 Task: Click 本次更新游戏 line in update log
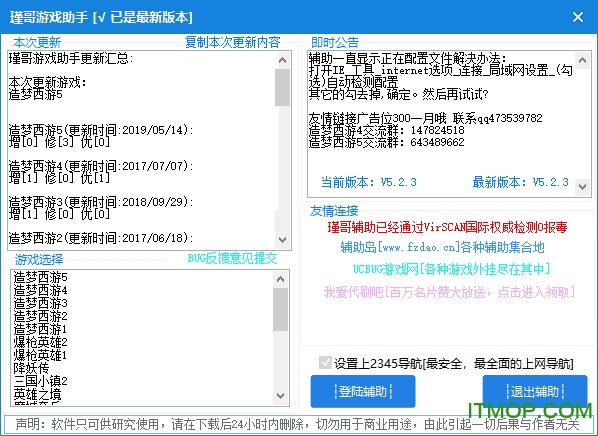point(47,82)
